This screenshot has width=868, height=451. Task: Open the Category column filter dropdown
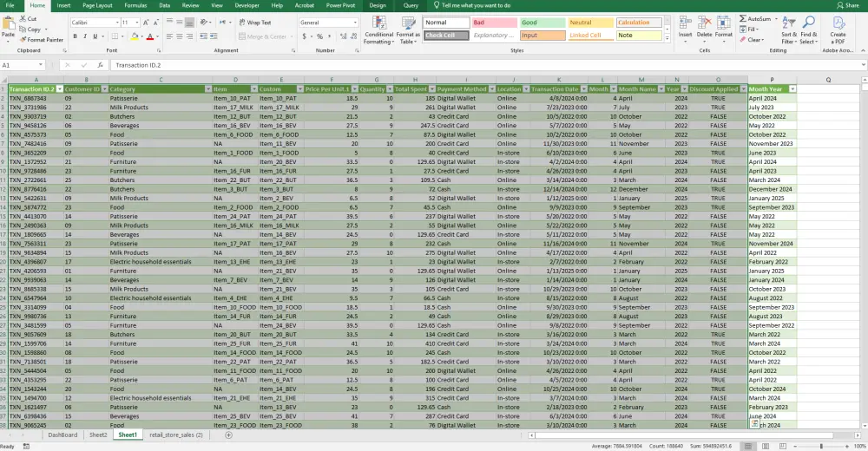(x=208, y=89)
